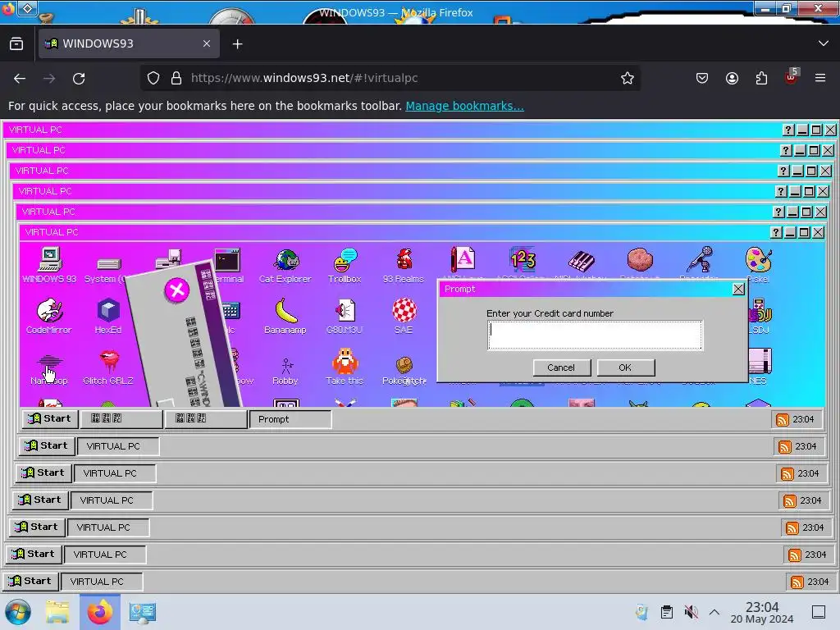Open uBlock Origin extension popup
Image resolution: width=840 pixels, height=630 pixels.
click(x=791, y=78)
